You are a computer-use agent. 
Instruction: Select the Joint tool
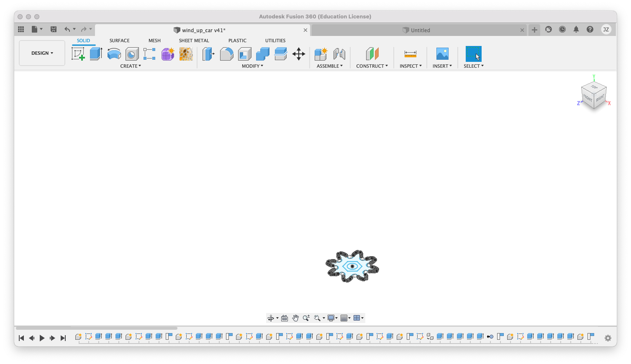coord(339,54)
